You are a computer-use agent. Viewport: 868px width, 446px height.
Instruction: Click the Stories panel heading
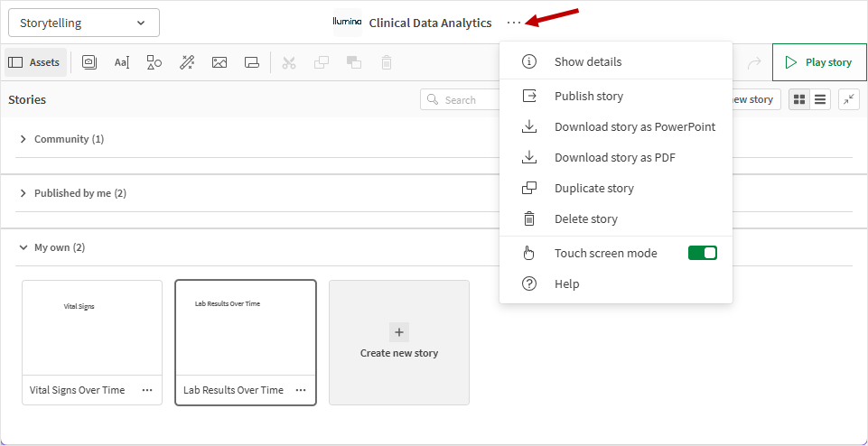pyautogui.click(x=27, y=99)
